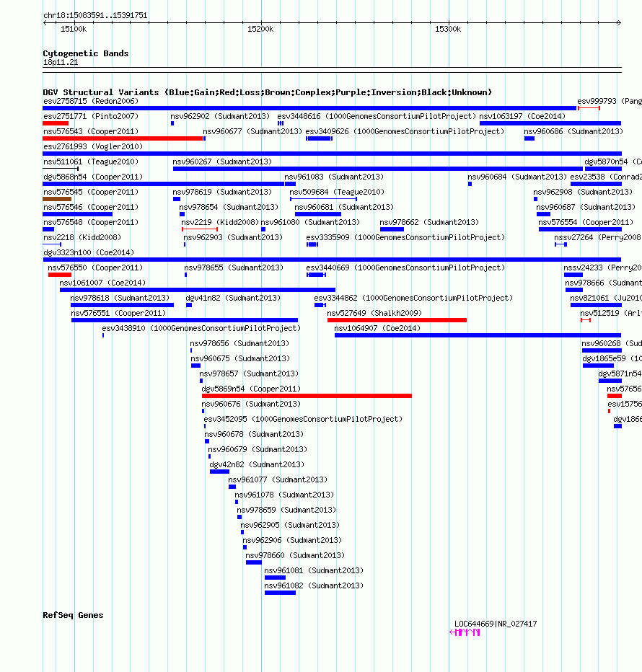Viewport: 642px width, 672px height.
Task: Click nsv576551 (Cooper2011) variant label
Action: 118,313
